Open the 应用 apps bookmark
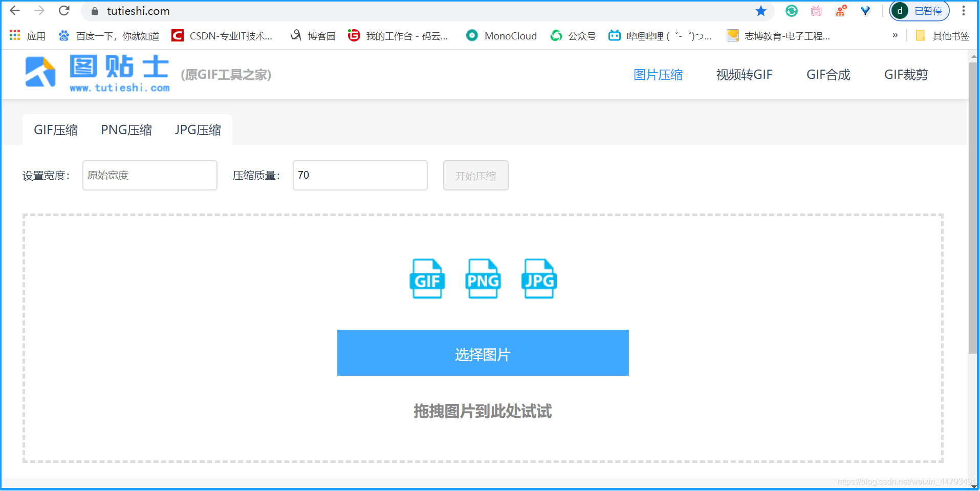Screen dimensions: 980x491 tap(28, 36)
